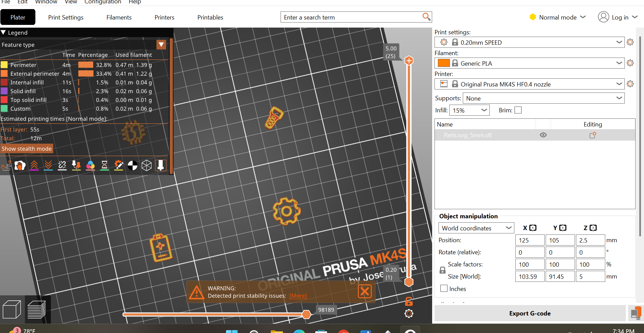Open Feature type view dropdown arrow
644x333 pixels.
coord(161,44)
